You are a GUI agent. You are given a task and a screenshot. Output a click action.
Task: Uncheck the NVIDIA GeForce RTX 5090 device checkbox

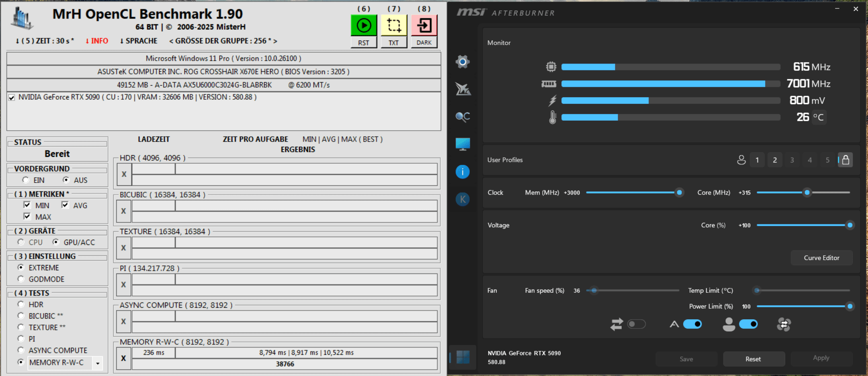coord(12,97)
